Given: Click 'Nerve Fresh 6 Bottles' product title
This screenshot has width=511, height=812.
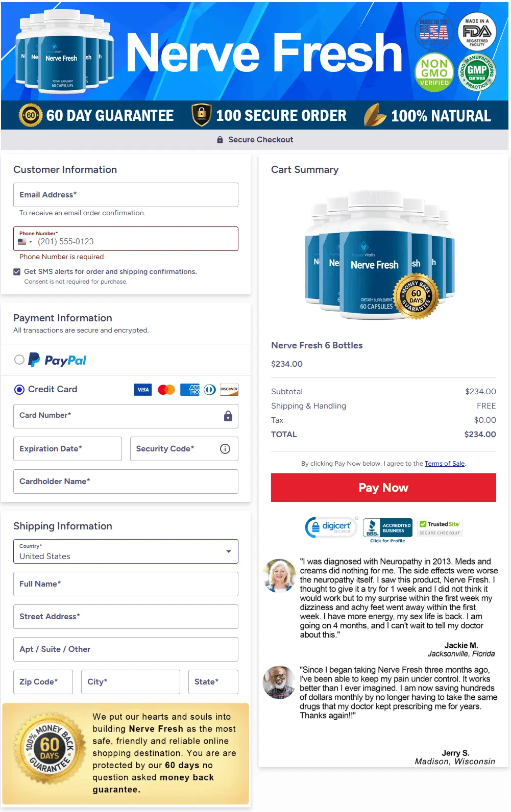Looking at the screenshot, I should pos(317,345).
